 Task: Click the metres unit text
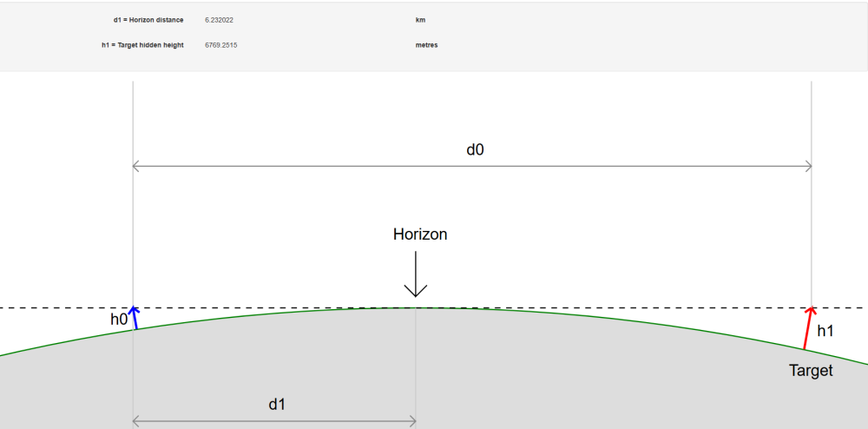[x=427, y=45]
